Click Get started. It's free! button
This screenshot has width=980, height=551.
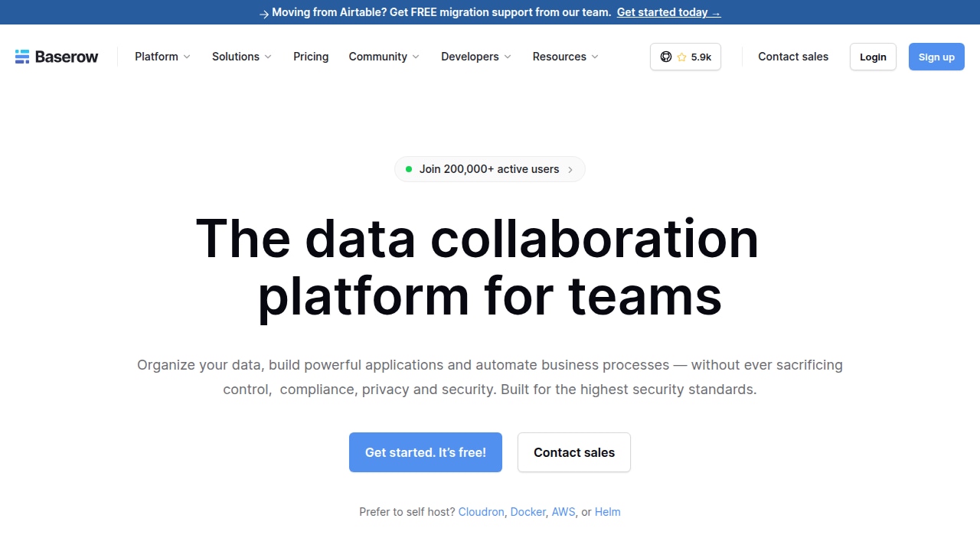426,452
